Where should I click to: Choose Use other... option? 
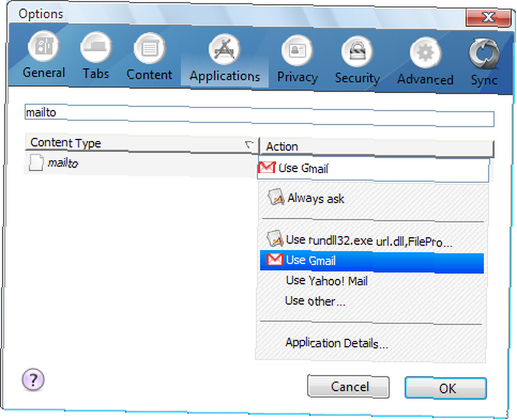[x=372, y=301]
